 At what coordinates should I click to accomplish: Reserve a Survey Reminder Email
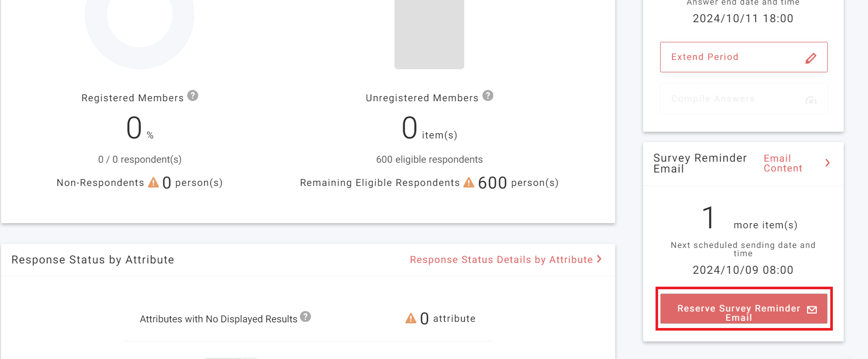click(x=739, y=309)
